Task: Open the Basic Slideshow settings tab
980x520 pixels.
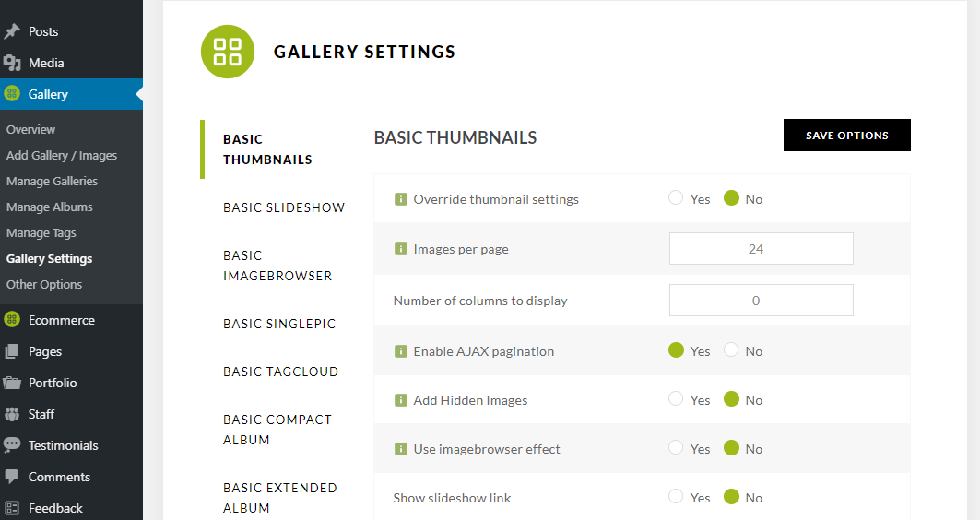Action: (x=284, y=207)
